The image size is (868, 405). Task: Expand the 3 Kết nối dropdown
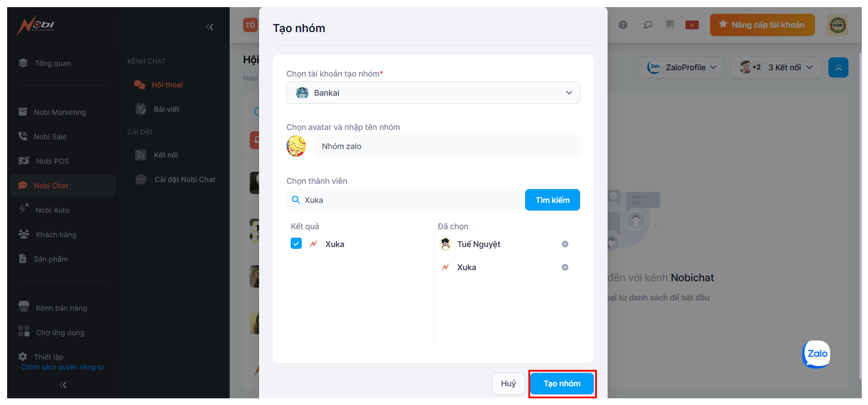[x=776, y=68]
